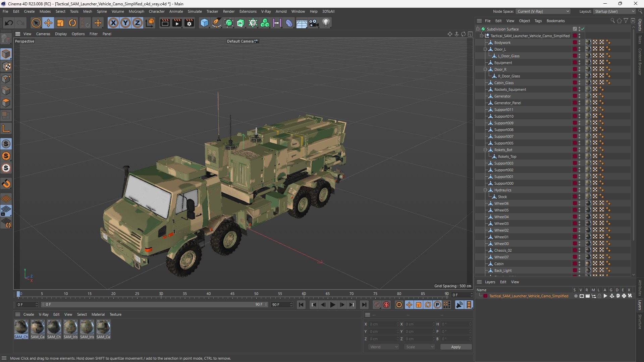Open the Simulate menu
The width and height of the screenshot is (644, 362).
[x=195, y=11]
